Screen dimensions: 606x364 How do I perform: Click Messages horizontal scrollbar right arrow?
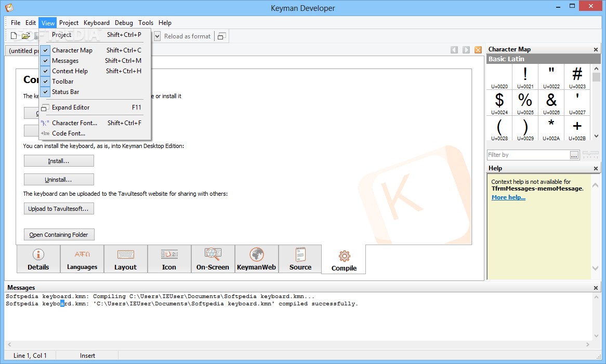click(x=587, y=344)
